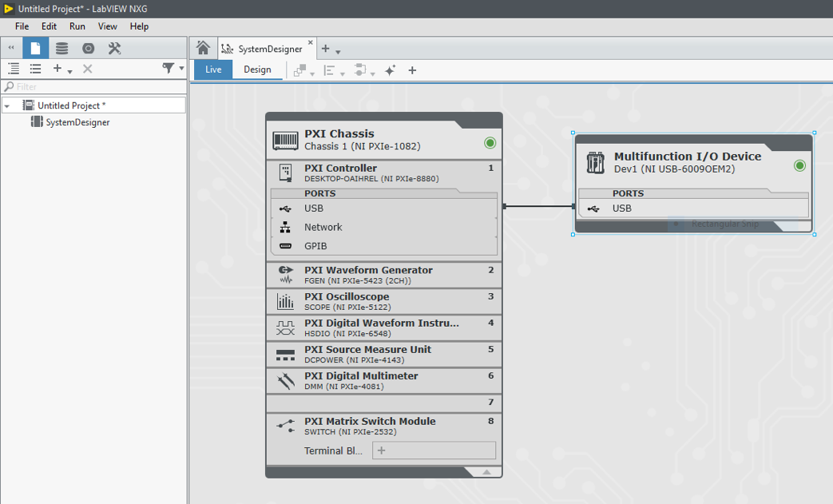Screen dimensions: 833x504
Task: Open the View menu
Action: click(x=107, y=26)
